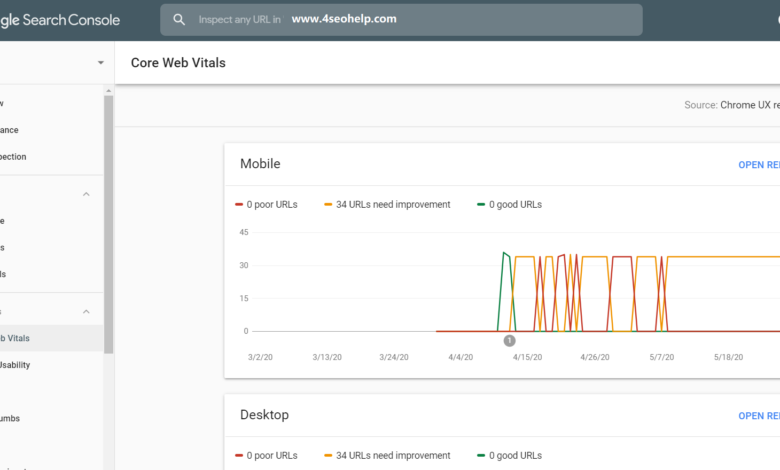Collapse the section above Web Vitals
The height and width of the screenshot is (470, 780).
point(86,311)
